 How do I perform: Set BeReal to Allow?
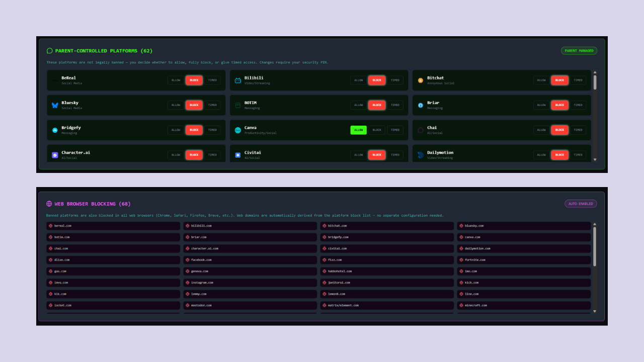click(176, 80)
